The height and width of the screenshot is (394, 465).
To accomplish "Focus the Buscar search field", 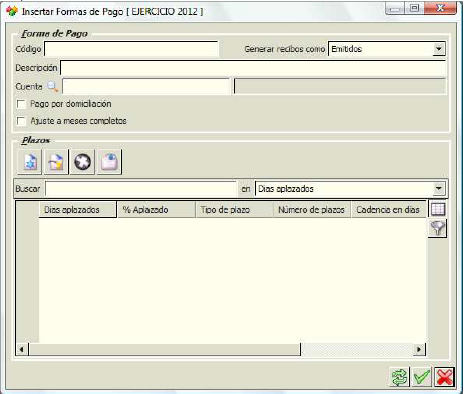I will pyautogui.click(x=141, y=189).
